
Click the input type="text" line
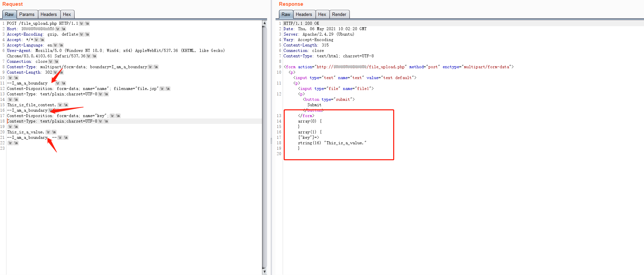355,78
